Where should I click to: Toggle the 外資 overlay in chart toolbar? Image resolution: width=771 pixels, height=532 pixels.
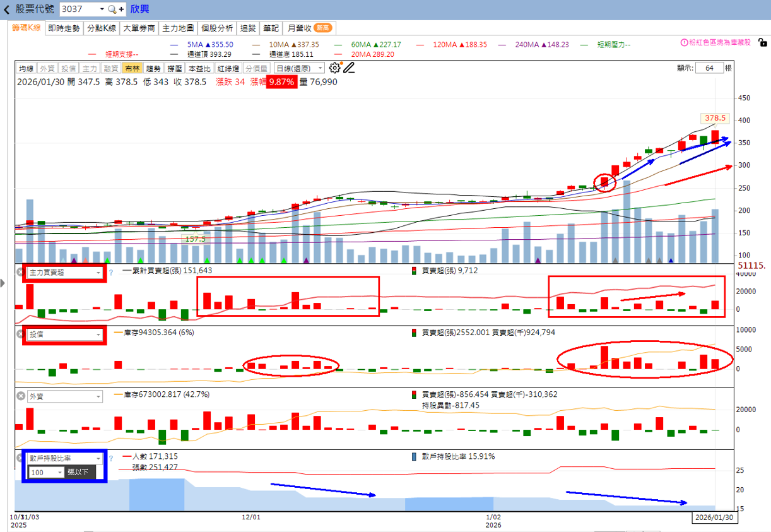(x=47, y=68)
